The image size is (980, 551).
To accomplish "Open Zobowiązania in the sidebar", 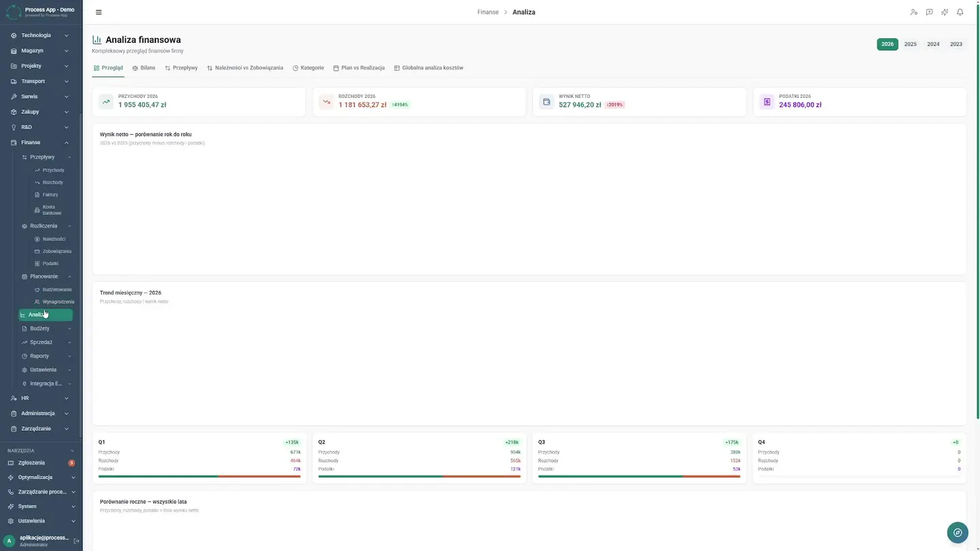I will click(53, 252).
